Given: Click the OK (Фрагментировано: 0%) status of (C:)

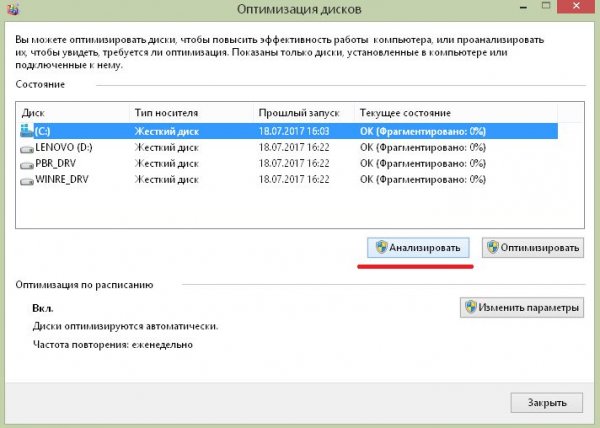Looking at the screenshot, I should click(423, 131).
